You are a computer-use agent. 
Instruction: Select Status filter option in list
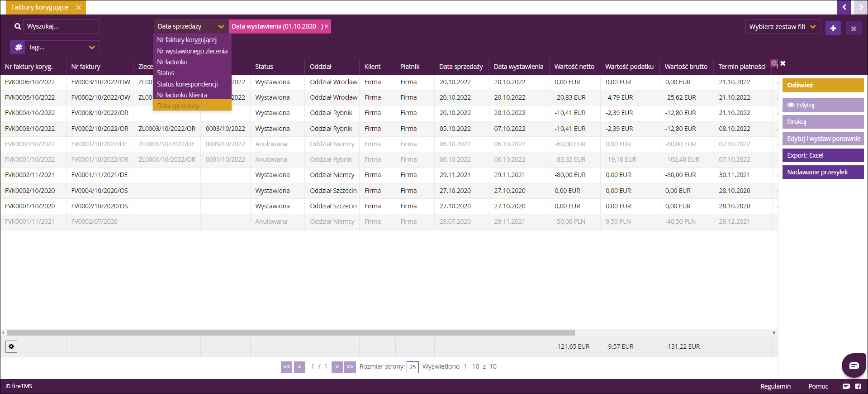coord(192,73)
